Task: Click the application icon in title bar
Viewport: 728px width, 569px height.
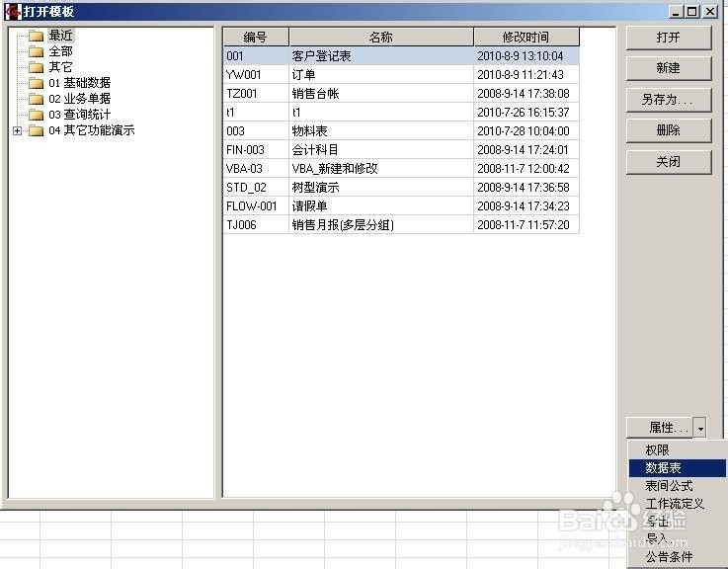Action: (x=13, y=11)
